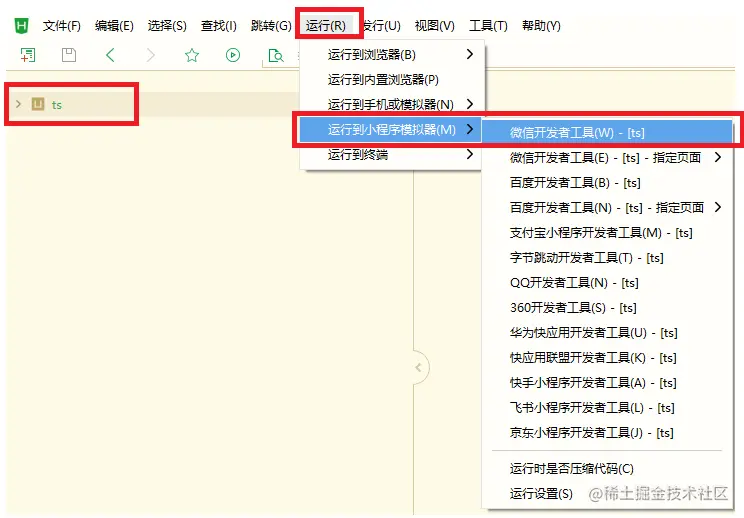Go forward with the right arrow icon
The image size is (744, 518).
point(151,55)
